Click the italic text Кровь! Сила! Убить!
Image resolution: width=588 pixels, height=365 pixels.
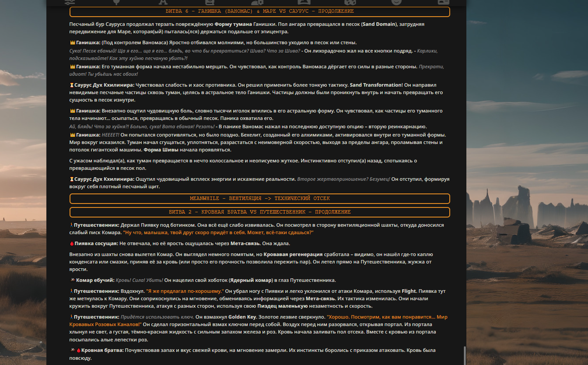[x=140, y=280]
